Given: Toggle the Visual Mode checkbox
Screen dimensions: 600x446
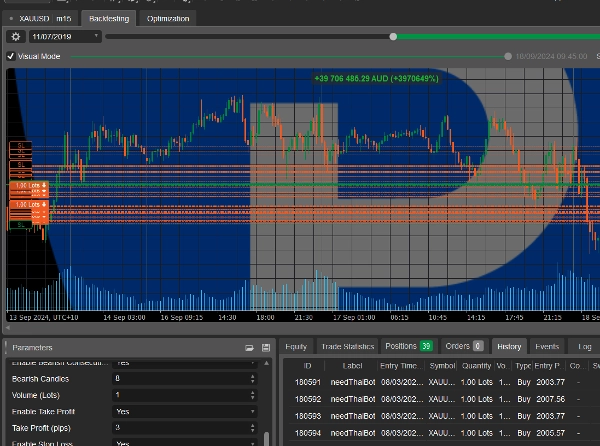Looking at the screenshot, I should (11, 56).
